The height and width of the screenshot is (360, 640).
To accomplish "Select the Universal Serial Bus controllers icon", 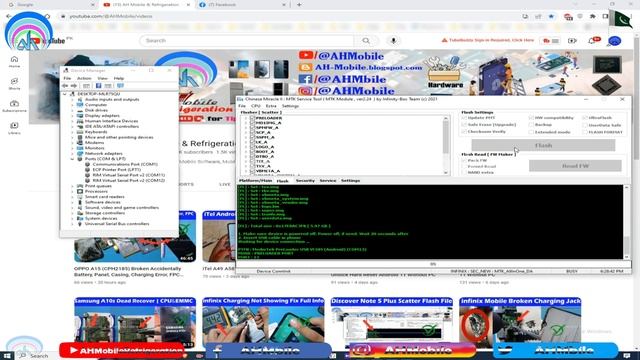I will pos(80,224).
